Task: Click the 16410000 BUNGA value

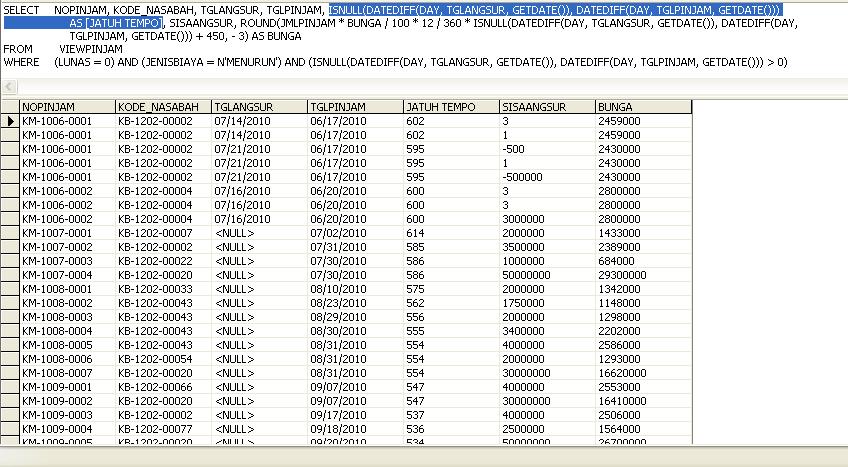Action: click(644, 401)
